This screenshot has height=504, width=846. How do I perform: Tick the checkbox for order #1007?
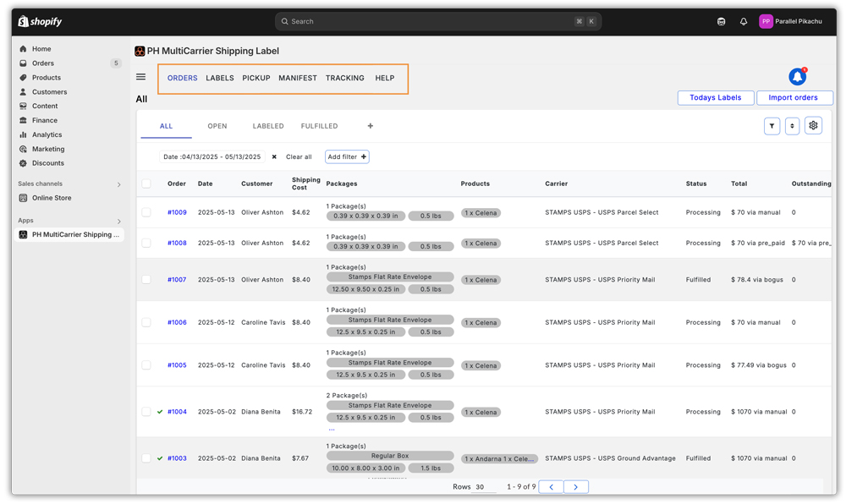(146, 280)
